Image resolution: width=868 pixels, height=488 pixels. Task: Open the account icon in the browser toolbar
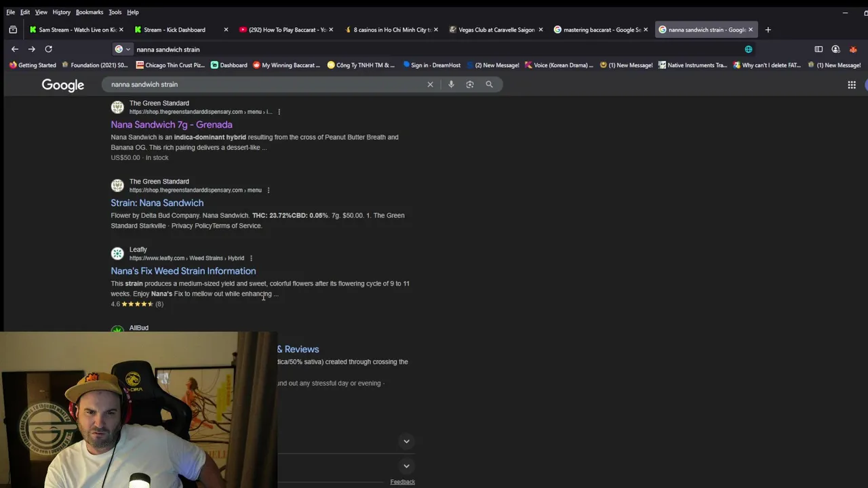click(835, 49)
